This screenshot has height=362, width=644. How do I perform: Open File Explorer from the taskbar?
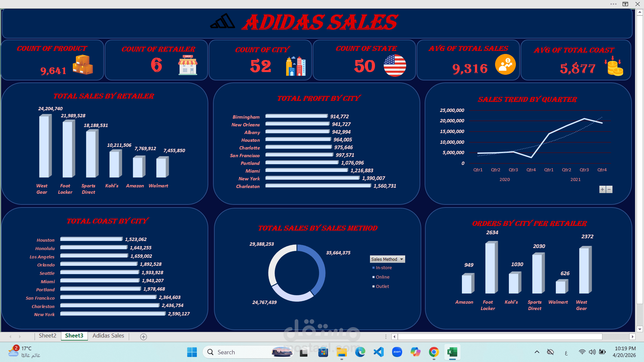click(x=341, y=352)
